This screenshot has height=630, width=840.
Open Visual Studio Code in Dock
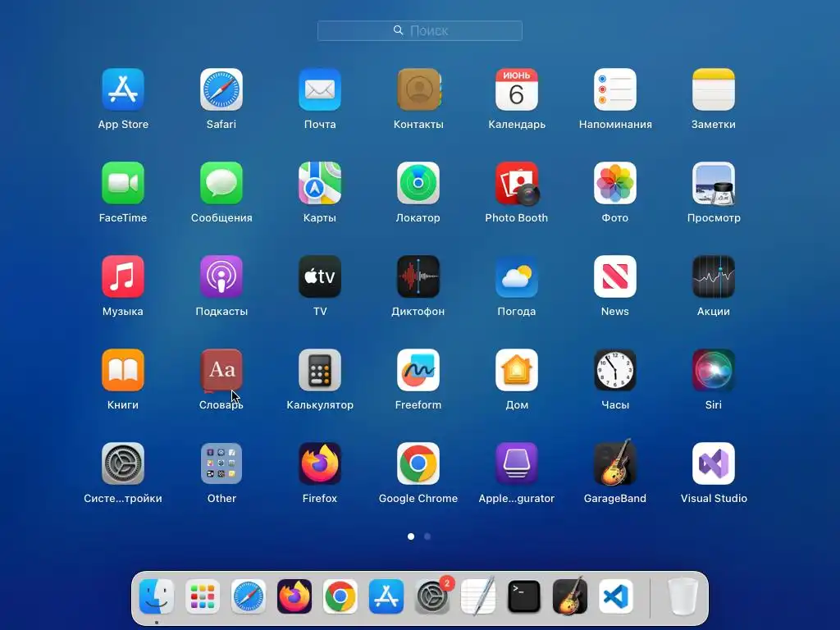click(616, 596)
